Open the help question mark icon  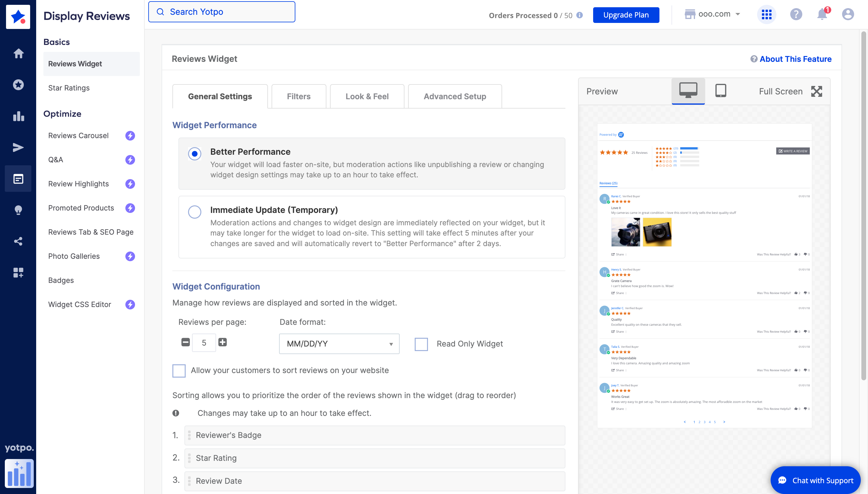pos(796,14)
